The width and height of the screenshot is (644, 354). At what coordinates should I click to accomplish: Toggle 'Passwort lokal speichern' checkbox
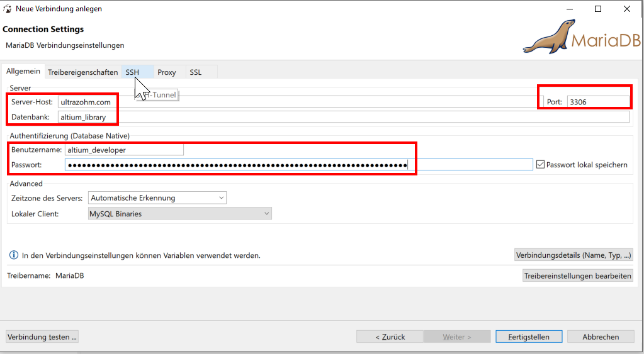540,165
